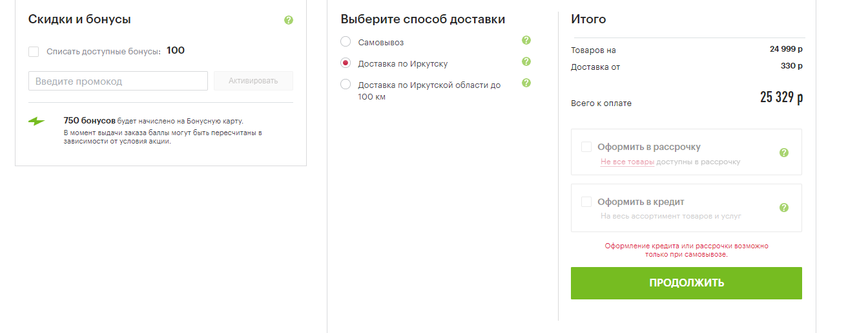Click help icon next to Самовывоз

(x=526, y=40)
